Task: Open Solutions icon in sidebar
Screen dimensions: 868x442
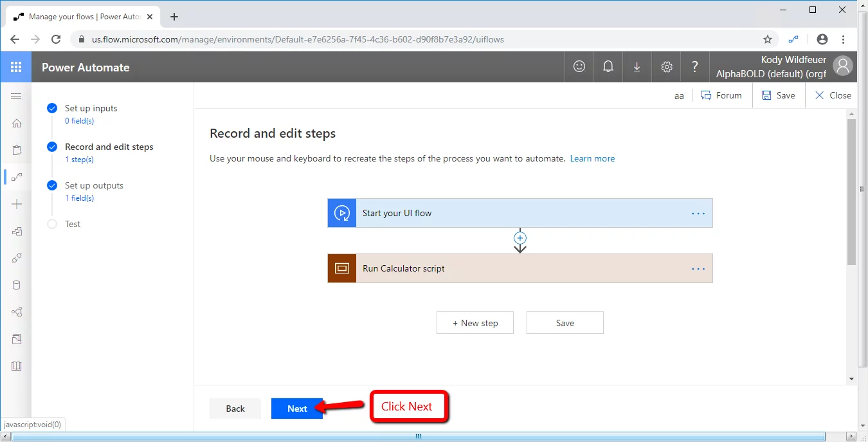Action: tap(17, 339)
